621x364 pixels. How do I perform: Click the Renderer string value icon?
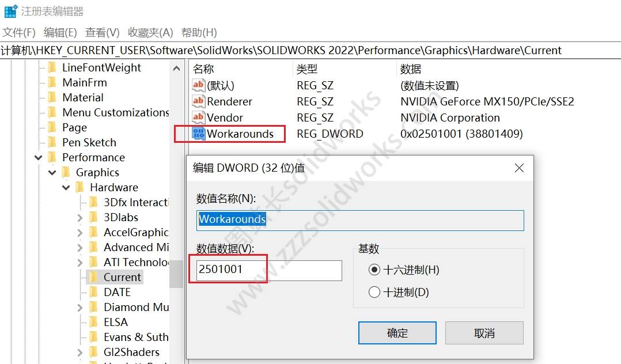tap(198, 101)
